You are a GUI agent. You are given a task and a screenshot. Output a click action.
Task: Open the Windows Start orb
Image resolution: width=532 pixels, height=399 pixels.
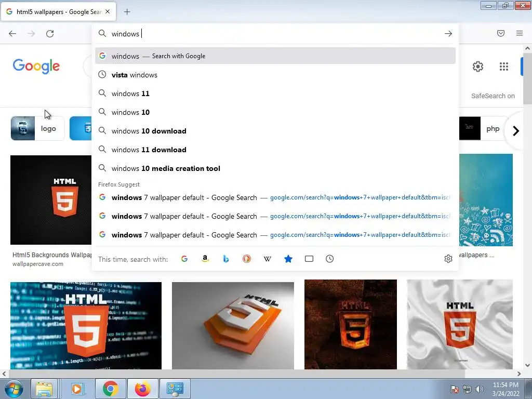tap(14, 389)
